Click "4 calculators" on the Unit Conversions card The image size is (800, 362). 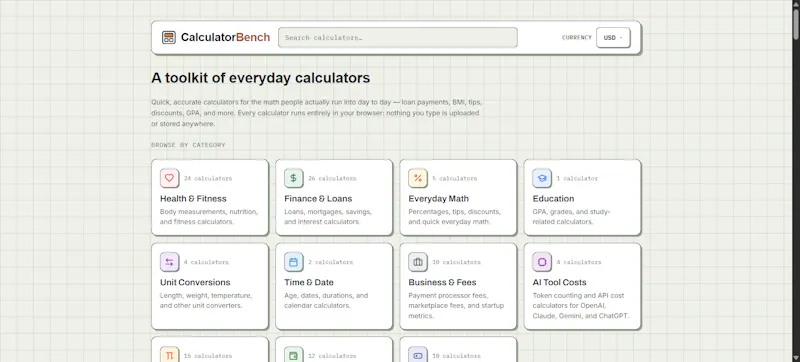pyautogui.click(x=206, y=262)
